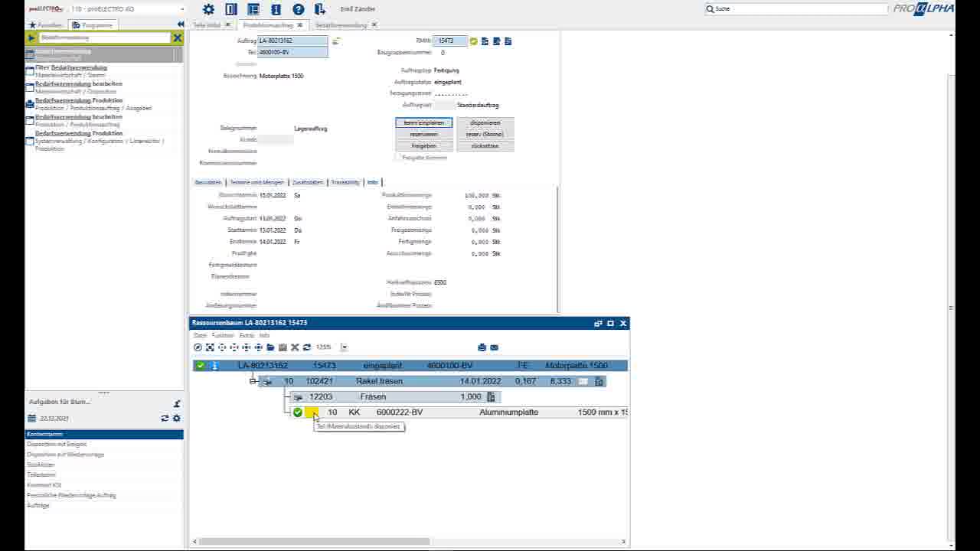Viewport: 980px width, 551px height.
Task: Send Ressourcenbaum via envelope icon
Action: click(x=494, y=347)
